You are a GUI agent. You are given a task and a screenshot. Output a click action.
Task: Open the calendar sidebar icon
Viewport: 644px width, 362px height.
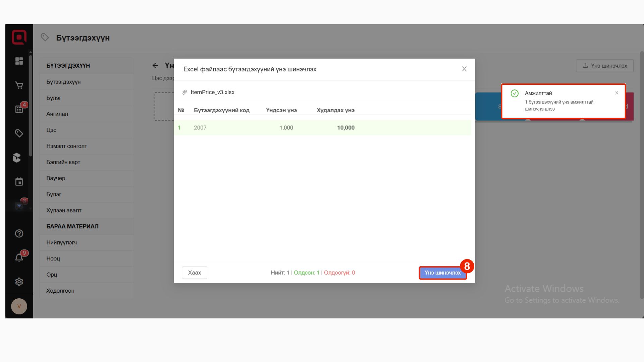click(x=19, y=182)
